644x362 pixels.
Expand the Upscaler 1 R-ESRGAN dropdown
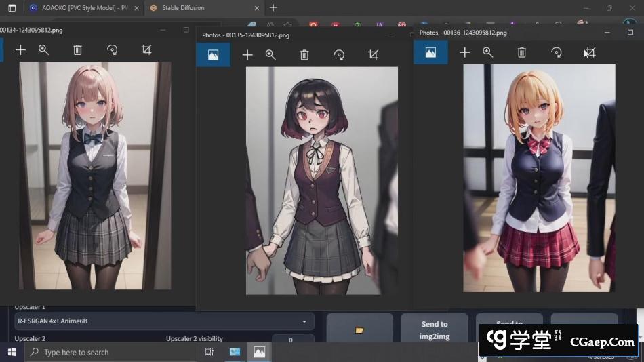[x=163, y=321]
